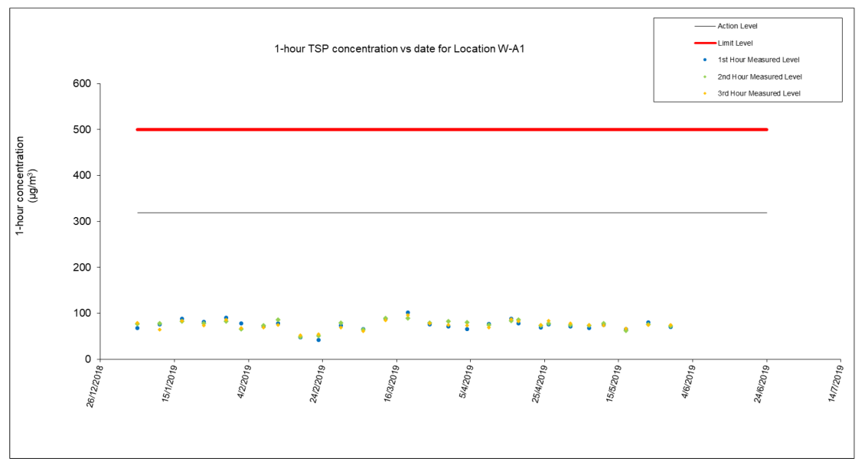Select the "Limit Level" legend text
Viewport: 868px width, 468px height.
point(735,43)
